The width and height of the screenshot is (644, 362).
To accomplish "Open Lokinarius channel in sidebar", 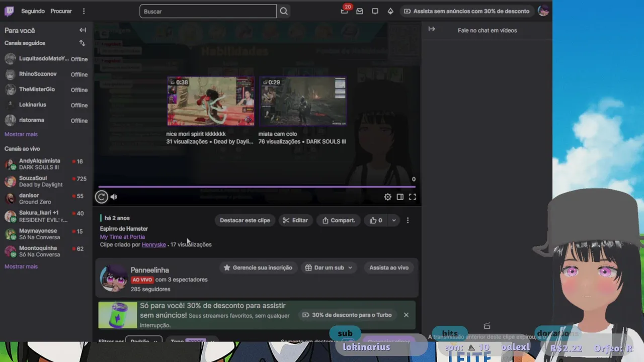I will point(46,105).
